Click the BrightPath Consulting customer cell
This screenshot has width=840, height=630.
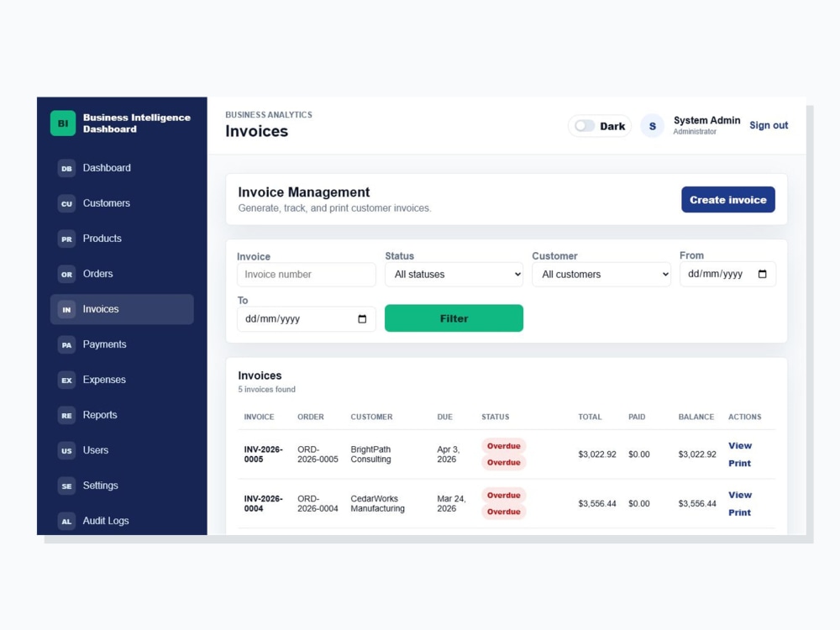click(x=370, y=454)
